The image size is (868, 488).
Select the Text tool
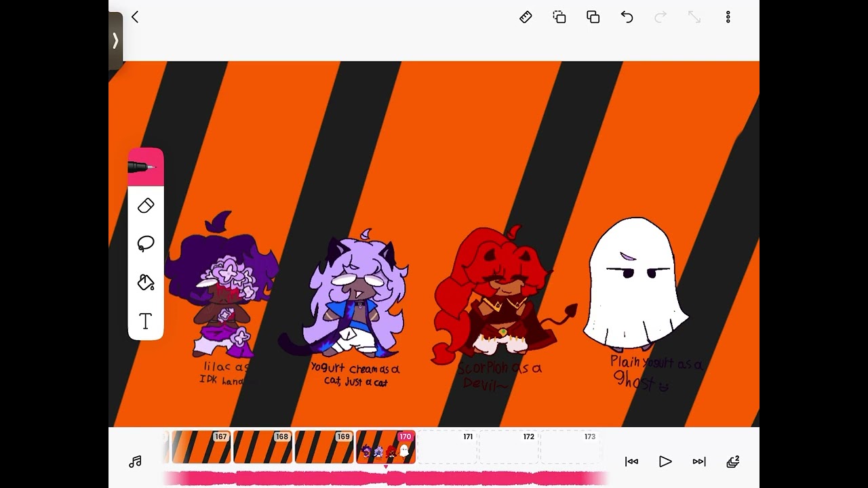tap(146, 321)
